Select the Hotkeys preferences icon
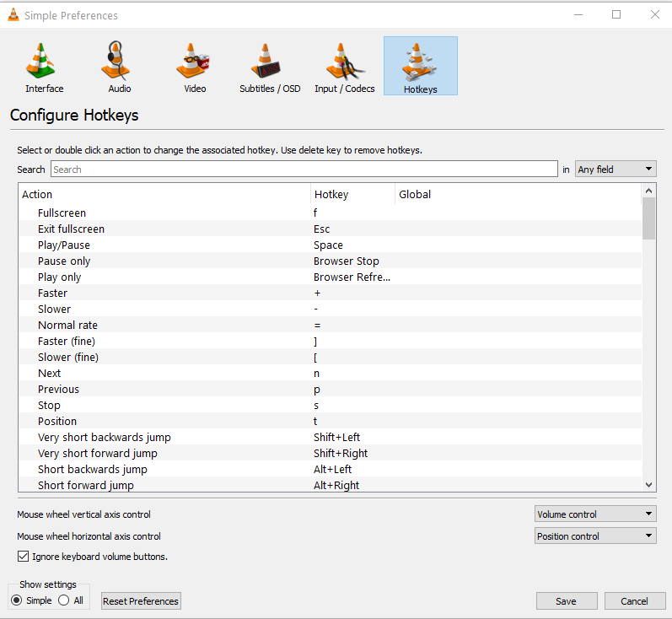Image resolution: width=672 pixels, height=619 pixels. [x=421, y=66]
